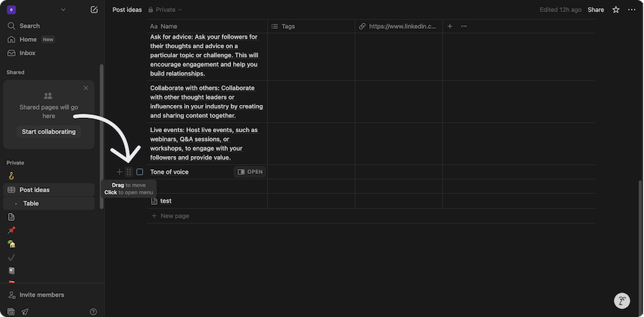Screen dimensions: 644x317
Task: Open the page options three-dot menu
Action: click(631, 10)
